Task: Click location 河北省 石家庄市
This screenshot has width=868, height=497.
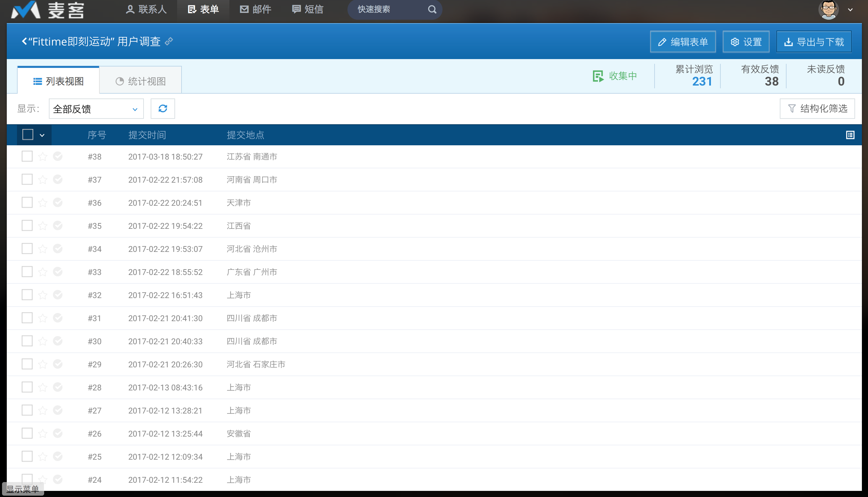Action: [256, 364]
